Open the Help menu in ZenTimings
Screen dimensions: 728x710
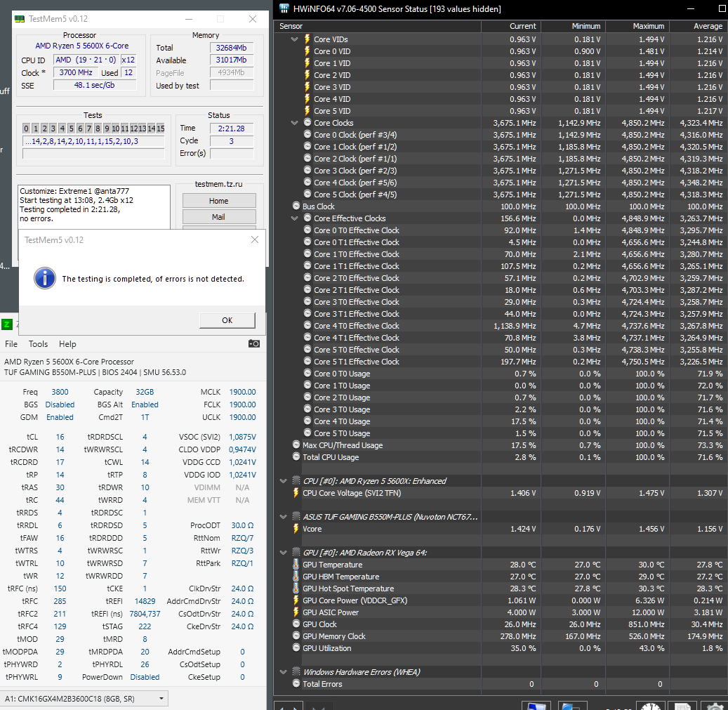[67, 344]
